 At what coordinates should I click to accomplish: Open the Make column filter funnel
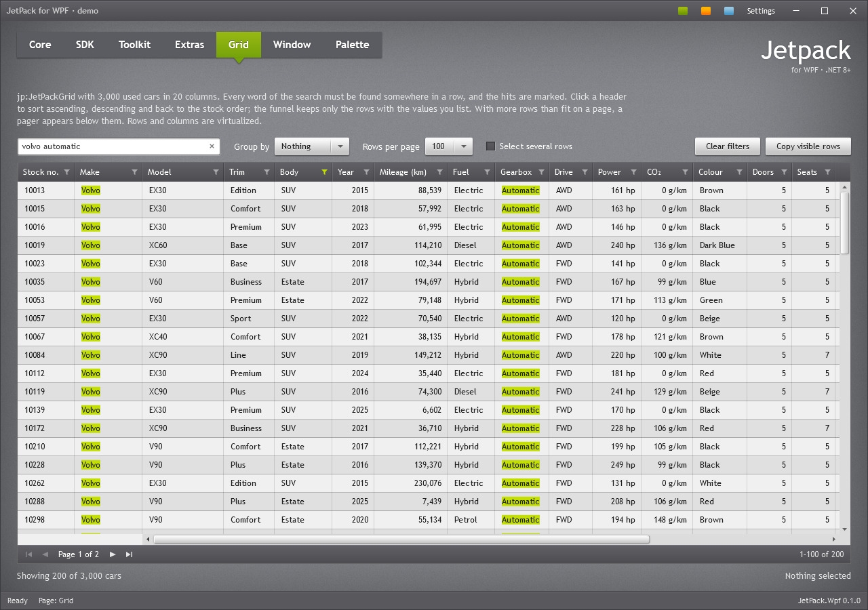tap(134, 172)
